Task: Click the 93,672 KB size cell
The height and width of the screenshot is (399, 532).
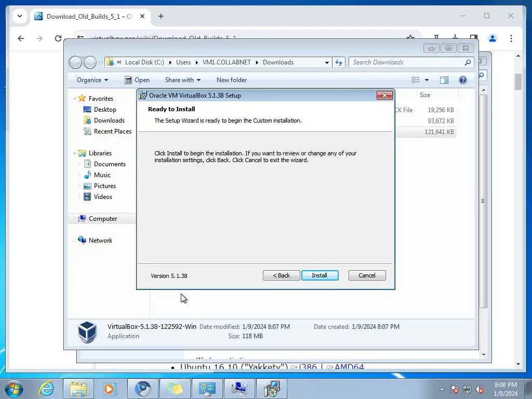Action: point(441,121)
